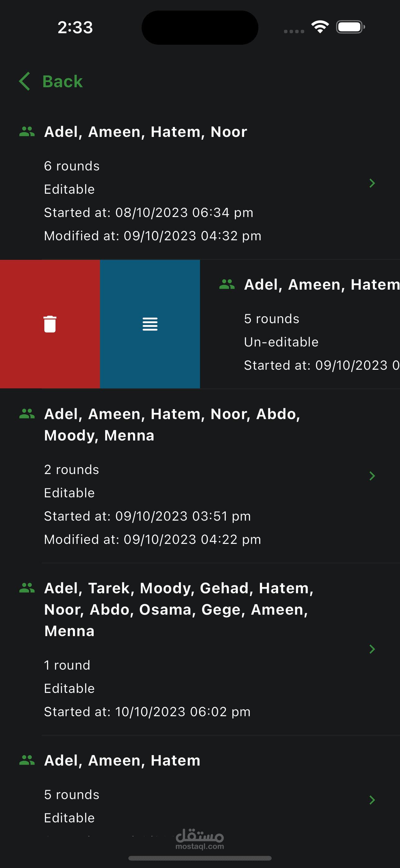Tap the green back arrow icon

25,81
